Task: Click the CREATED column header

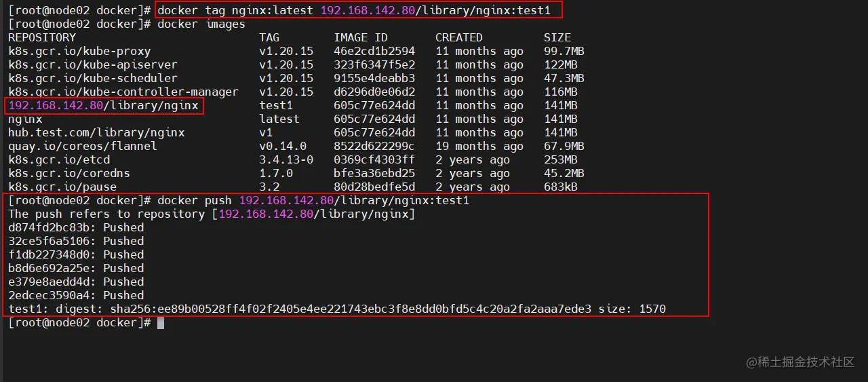Action: pyautogui.click(x=459, y=37)
